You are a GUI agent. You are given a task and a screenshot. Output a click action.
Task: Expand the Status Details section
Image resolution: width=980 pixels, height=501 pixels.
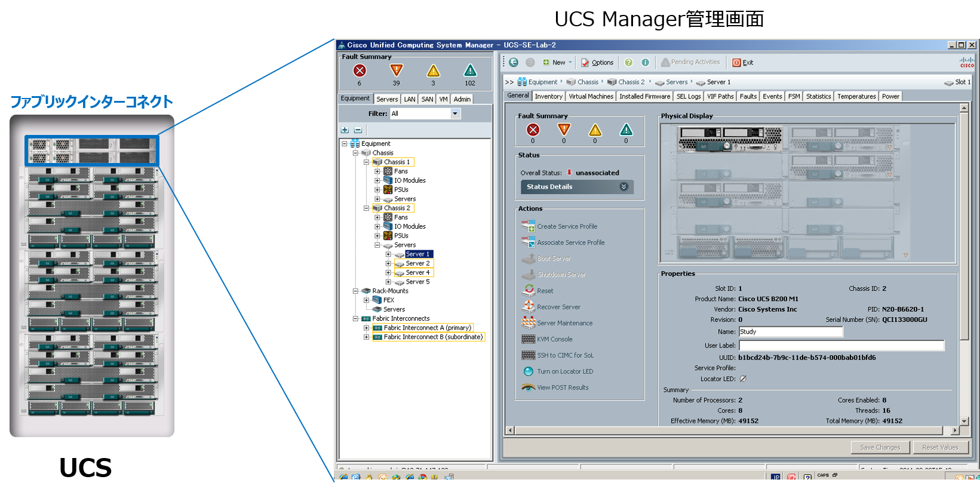click(x=623, y=187)
